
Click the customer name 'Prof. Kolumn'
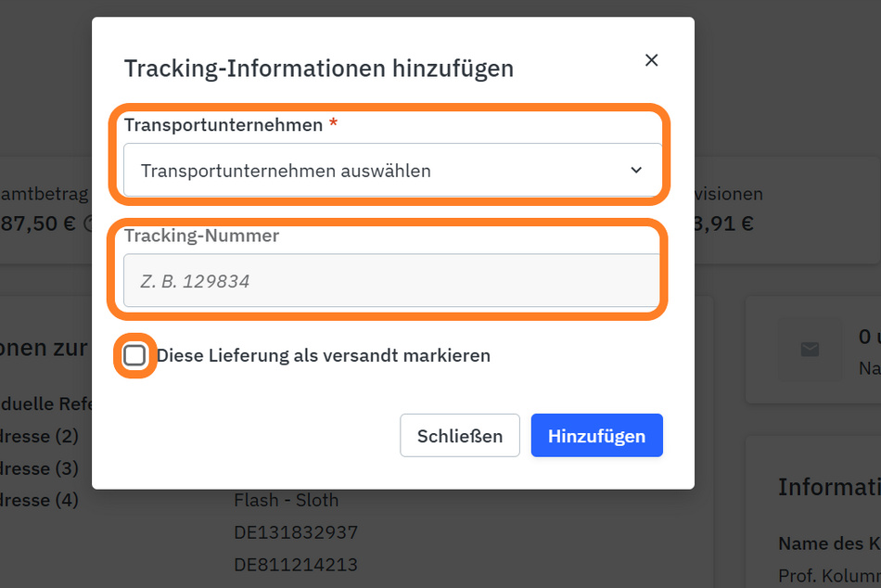pos(829,576)
